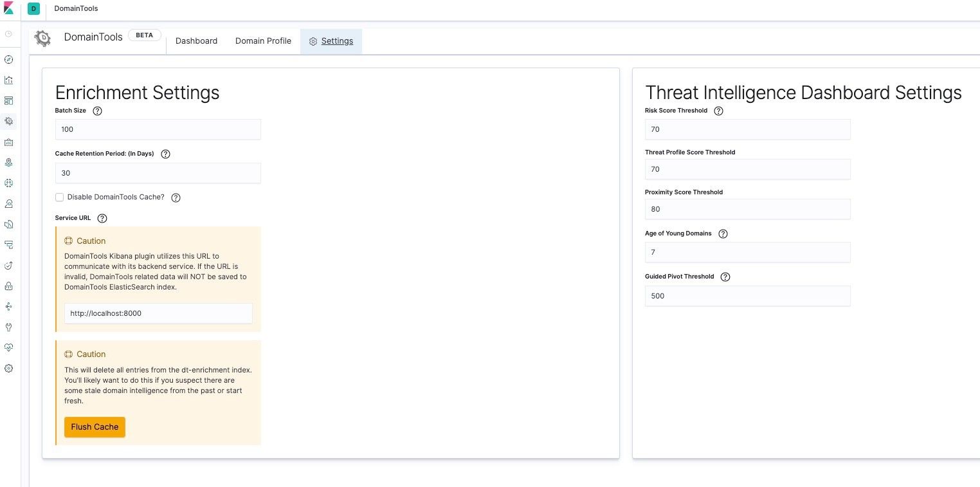Open APM icon in sidebar
The height and width of the screenshot is (487, 980).
[8, 244]
